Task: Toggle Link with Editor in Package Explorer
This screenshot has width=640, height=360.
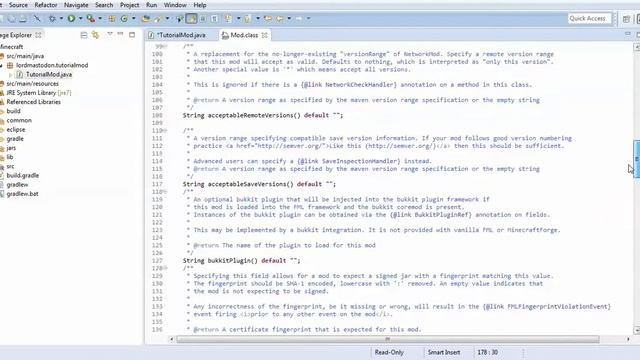Action: click(95, 35)
